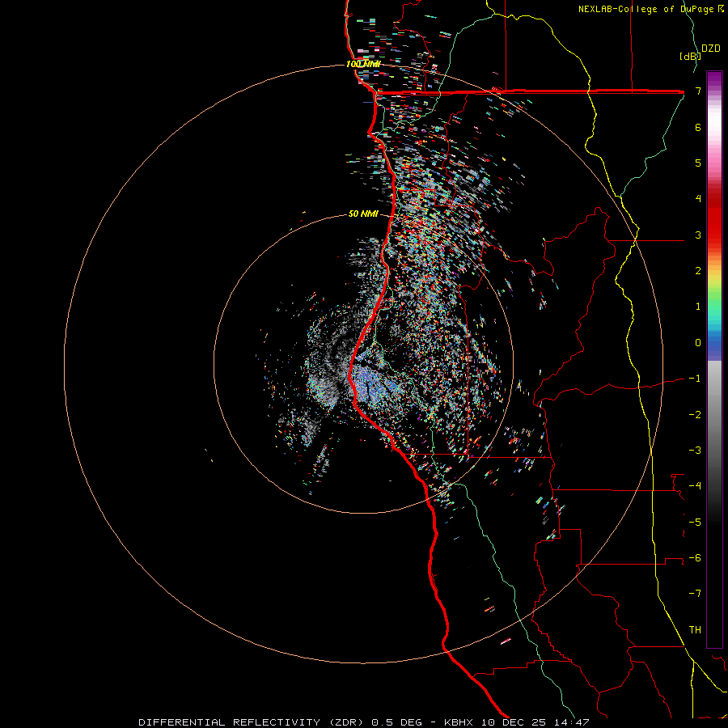
Task: Select the DZD product label
Action: pyautogui.click(x=711, y=49)
